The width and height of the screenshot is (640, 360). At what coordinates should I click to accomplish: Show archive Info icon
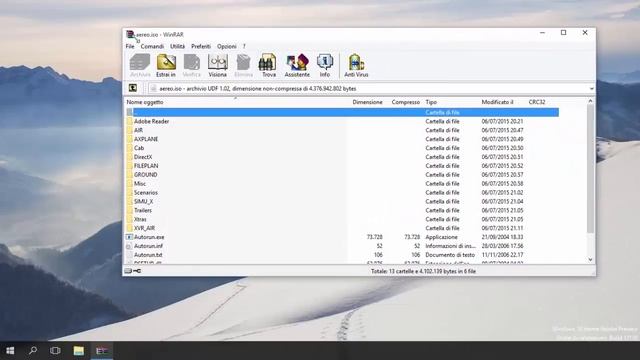[325, 65]
